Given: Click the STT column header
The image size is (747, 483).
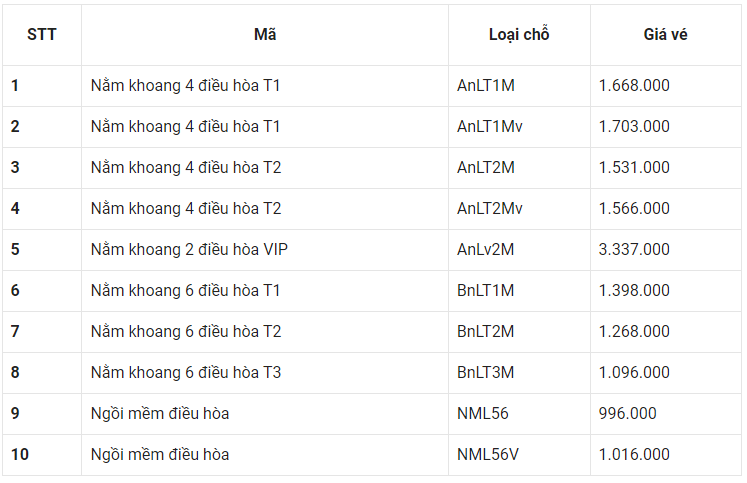Looking at the screenshot, I should (x=41, y=34).
